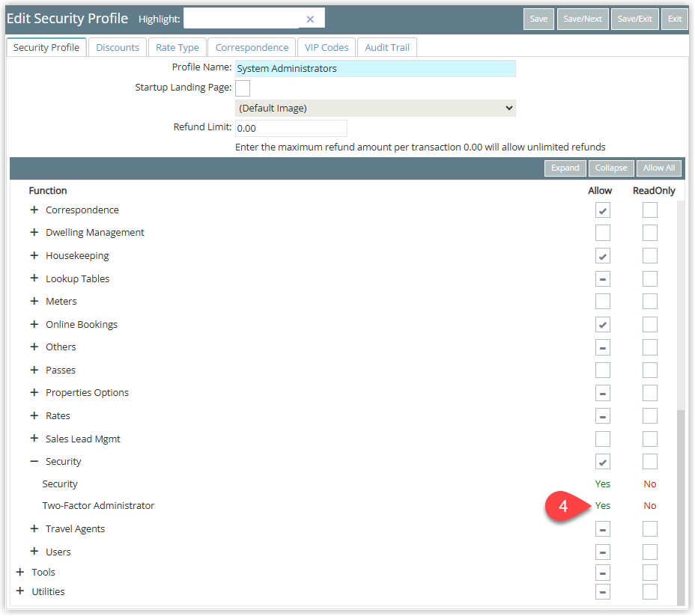The height and width of the screenshot is (616, 695).
Task: Toggle Yes Allow for Security sub-item
Action: pyautogui.click(x=603, y=484)
